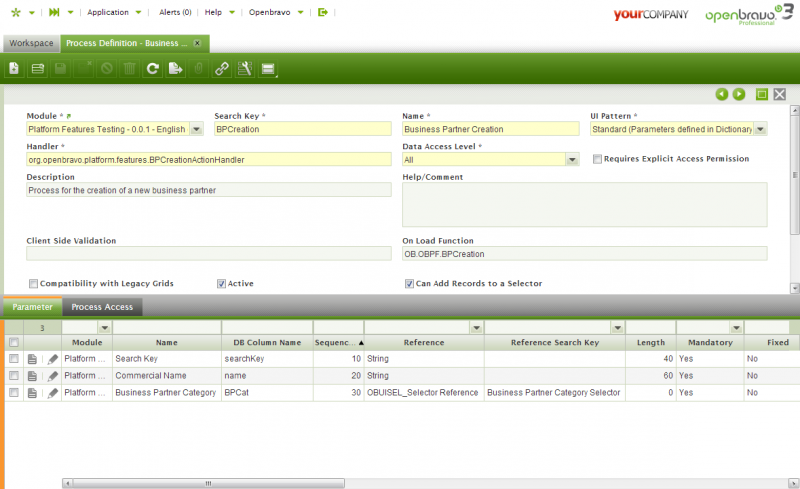
Task: Enable Requires Explicit Access Permission
Action: click(597, 159)
